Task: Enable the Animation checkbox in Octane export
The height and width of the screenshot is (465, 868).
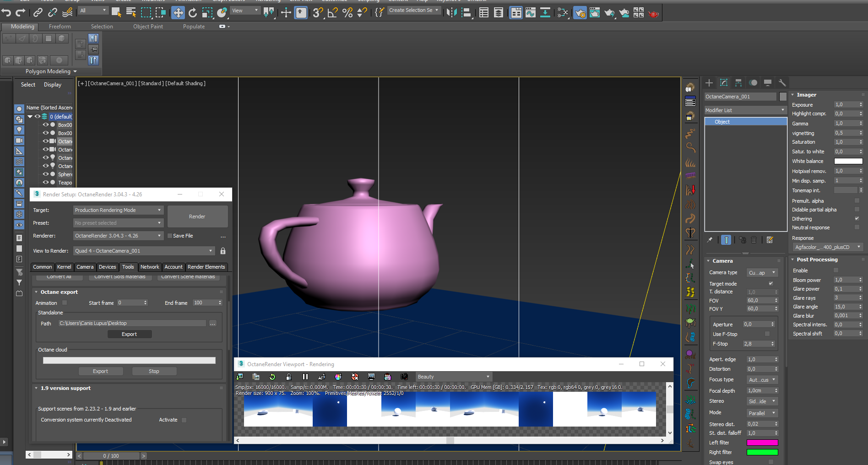Action: point(65,303)
